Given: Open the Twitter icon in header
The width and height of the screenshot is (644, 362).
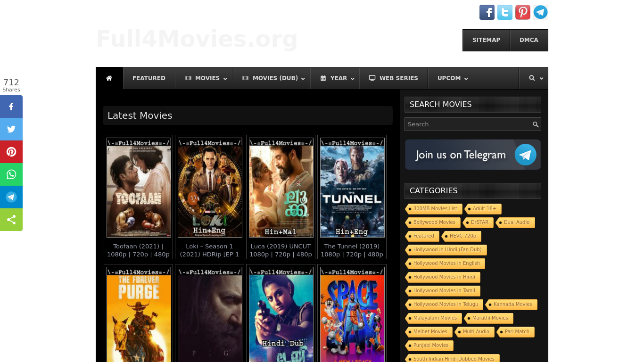Looking at the screenshot, I should 505,12.
